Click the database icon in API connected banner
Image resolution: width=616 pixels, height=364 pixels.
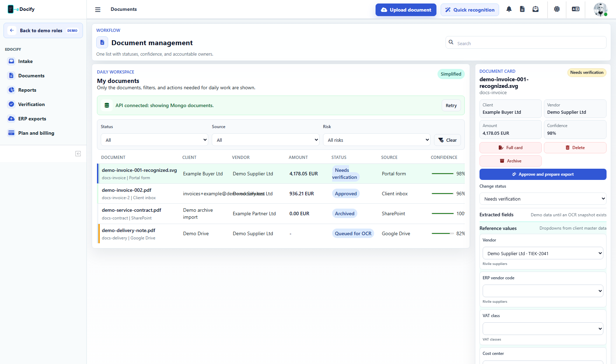107,105
